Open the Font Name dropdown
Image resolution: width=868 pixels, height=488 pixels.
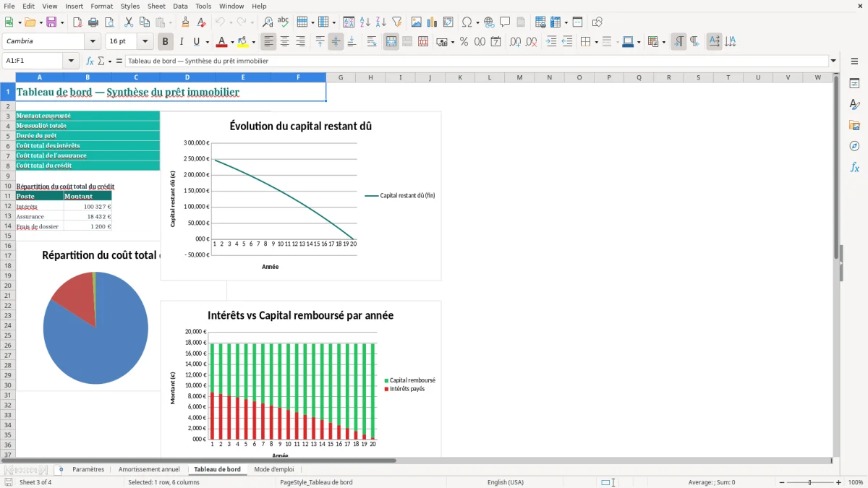pos(93,42)
